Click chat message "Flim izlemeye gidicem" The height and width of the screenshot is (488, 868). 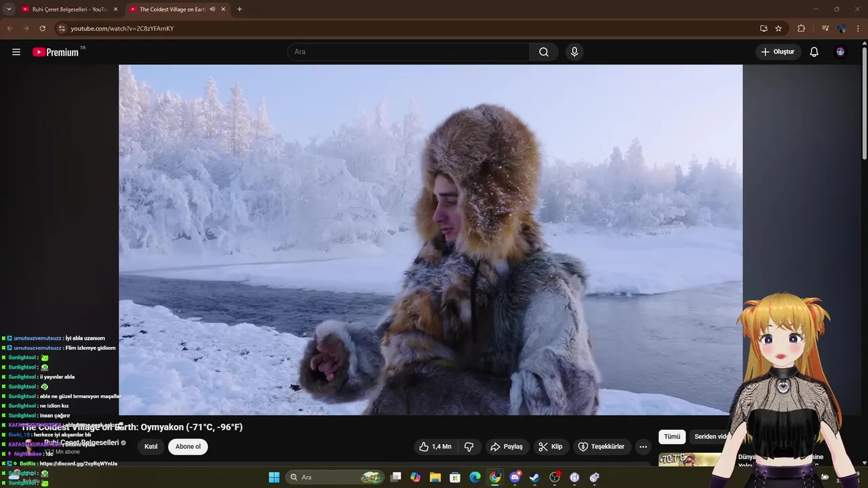(x=90, y=348)
